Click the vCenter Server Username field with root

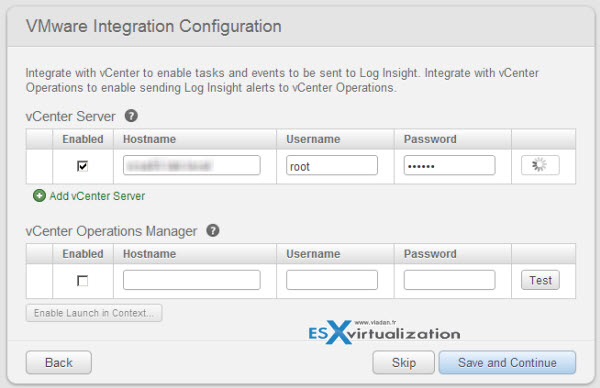[332, 165]
